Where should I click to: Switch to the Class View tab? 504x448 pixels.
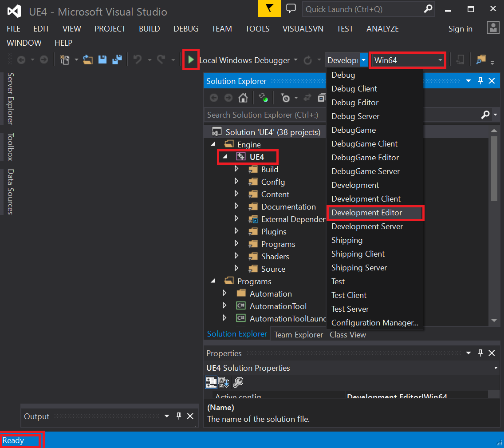[x=347, y=334]
